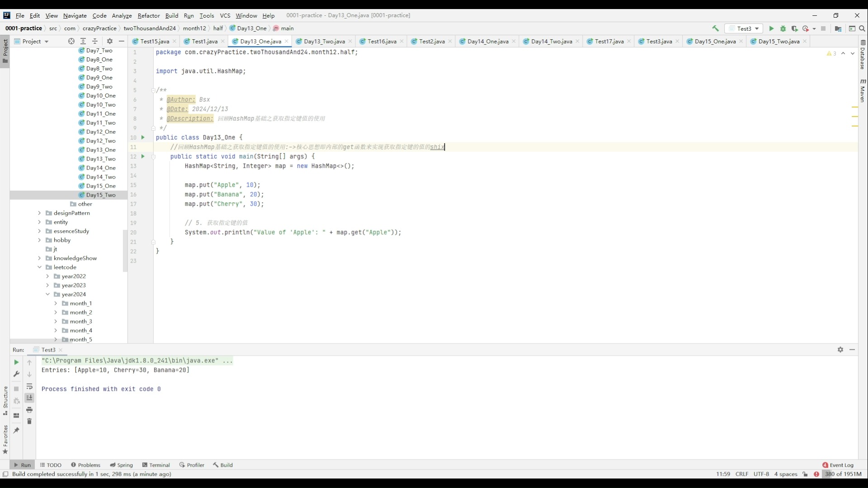Click the green Debug bug icon
Image resolution: width=868 pixels, height=488 pixels.
[x=783, y=28]
